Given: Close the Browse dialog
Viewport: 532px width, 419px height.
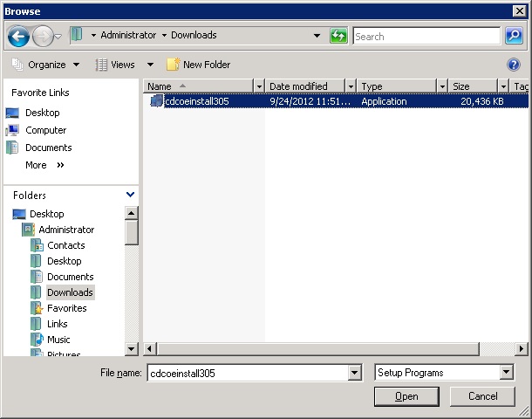Looking at the screenshot, I should click(520, 11).
